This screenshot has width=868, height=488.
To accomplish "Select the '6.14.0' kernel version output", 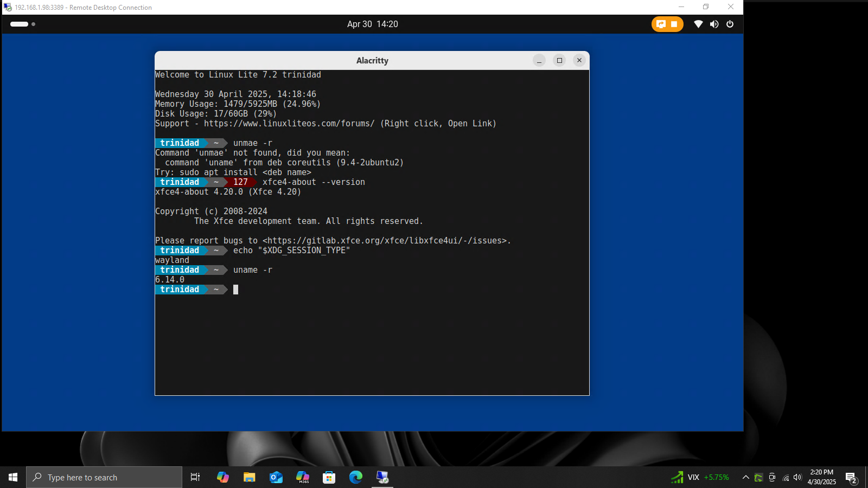I will click(170, 280).
